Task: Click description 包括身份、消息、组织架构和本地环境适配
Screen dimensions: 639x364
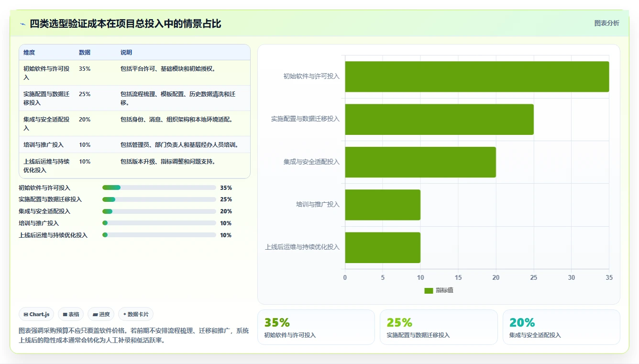Action: (176, 119)
